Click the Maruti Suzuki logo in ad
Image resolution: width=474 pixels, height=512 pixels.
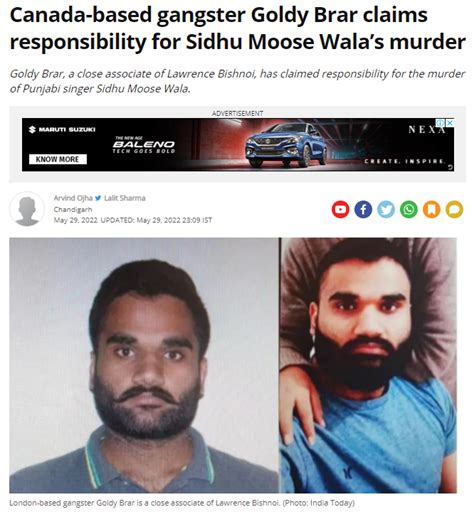62,129
